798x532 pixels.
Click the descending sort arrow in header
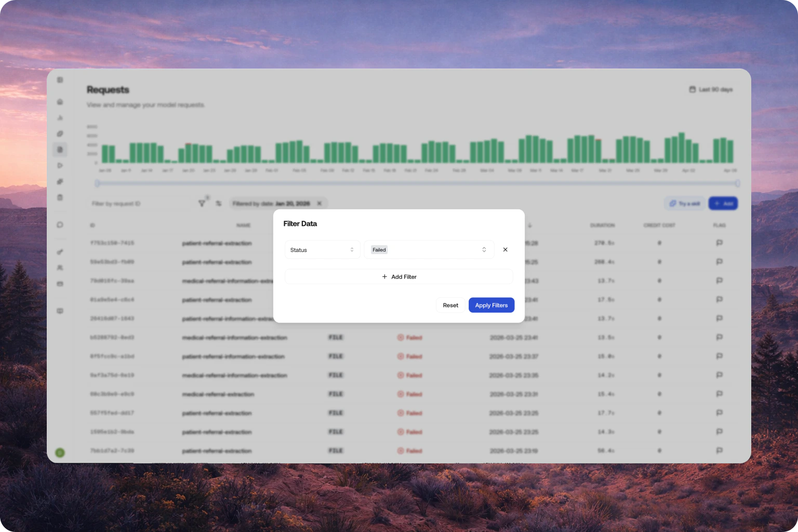pos(530,225)
